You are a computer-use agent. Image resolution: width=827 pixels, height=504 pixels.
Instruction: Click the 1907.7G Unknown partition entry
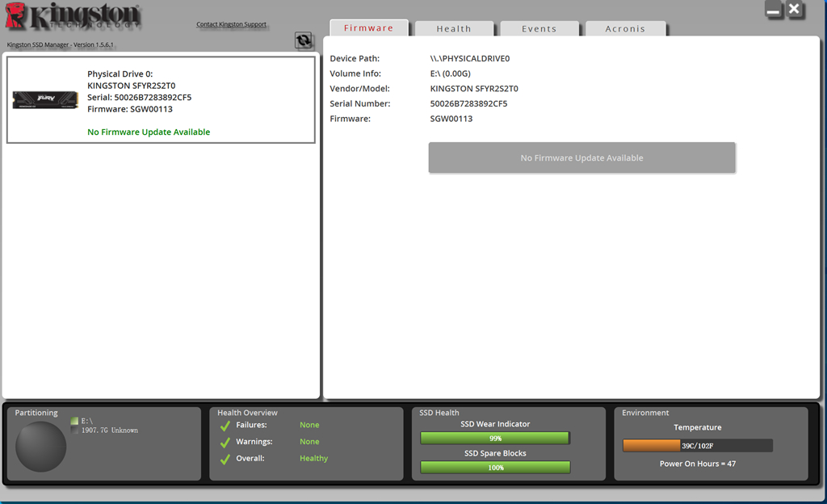(110, 430)
